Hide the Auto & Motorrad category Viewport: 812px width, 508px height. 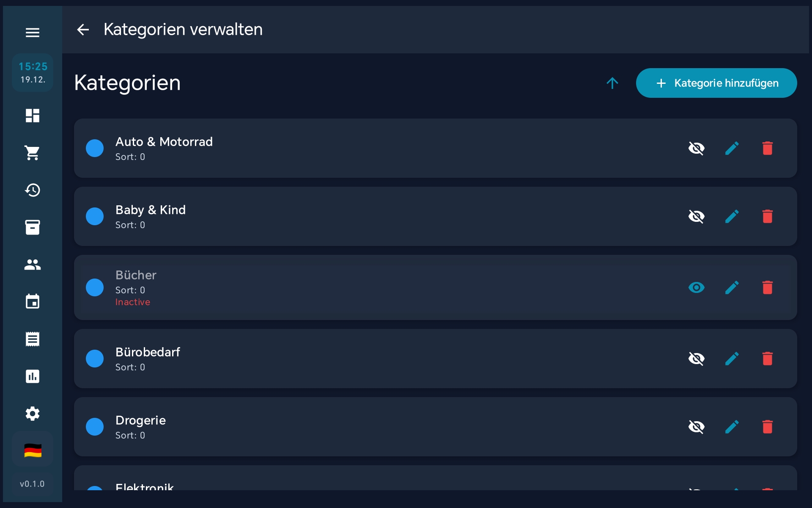pos(697,148)
